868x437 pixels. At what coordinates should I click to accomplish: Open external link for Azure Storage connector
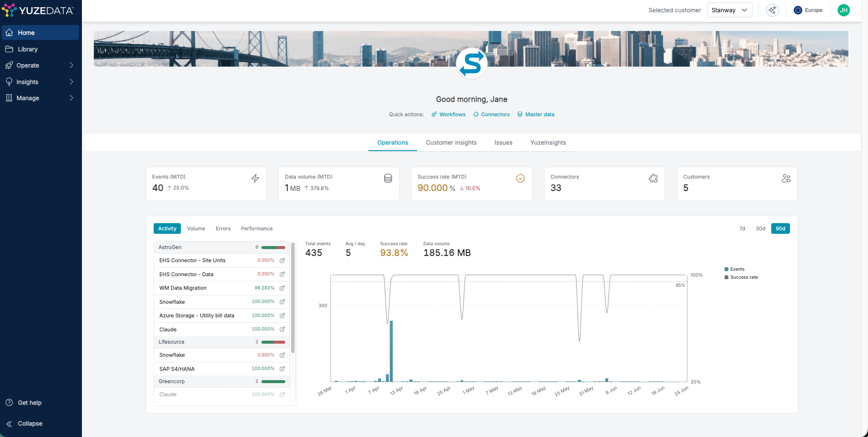(x=282, y=316)
